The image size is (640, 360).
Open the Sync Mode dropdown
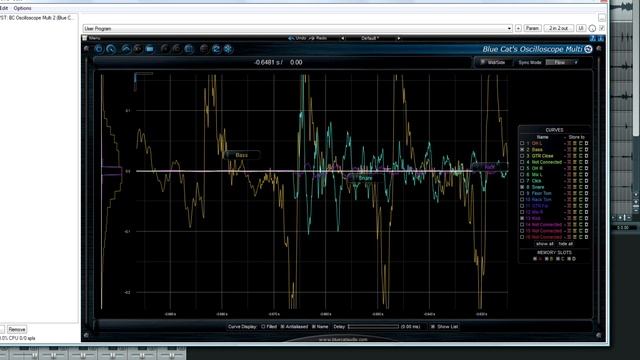(x=562, y=62)
